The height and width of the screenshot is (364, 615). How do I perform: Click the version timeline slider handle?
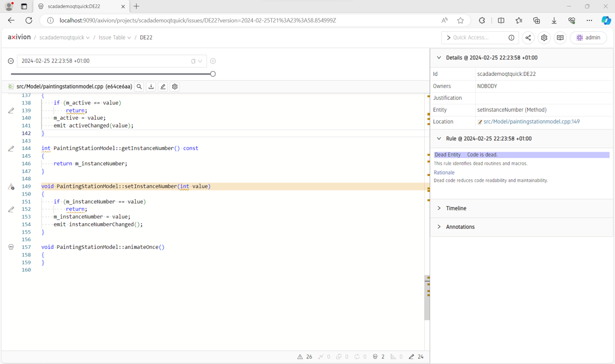(x=213, y=74)
